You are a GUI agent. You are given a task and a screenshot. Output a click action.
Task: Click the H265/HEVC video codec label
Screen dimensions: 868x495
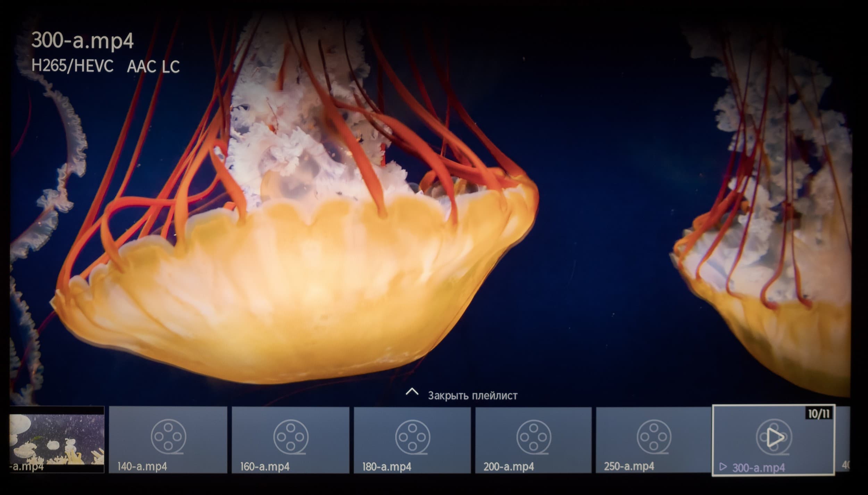pos(72,66)
